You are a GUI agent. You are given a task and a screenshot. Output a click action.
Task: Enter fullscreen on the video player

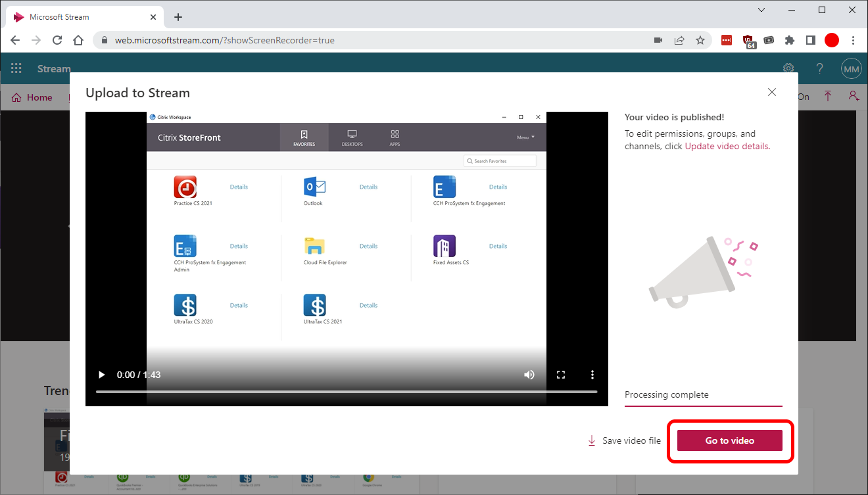[x=561, y=375]
